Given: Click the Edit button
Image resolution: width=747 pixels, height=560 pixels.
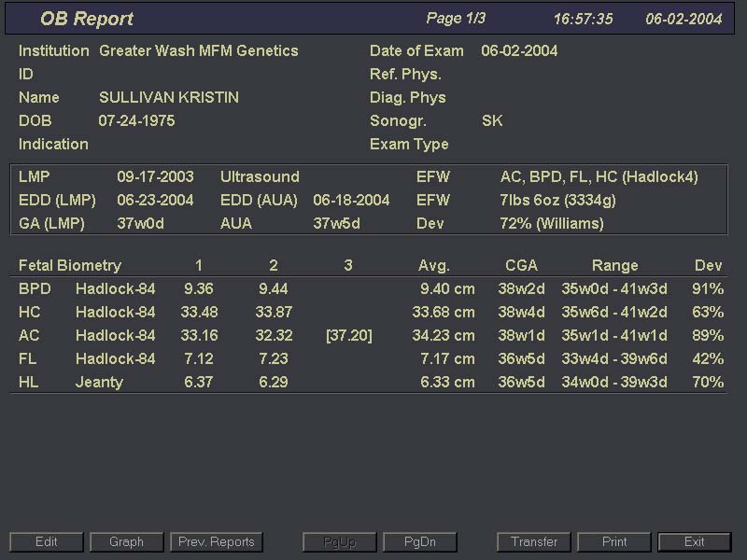Looking at the screenshot, I should pos(47,541).
